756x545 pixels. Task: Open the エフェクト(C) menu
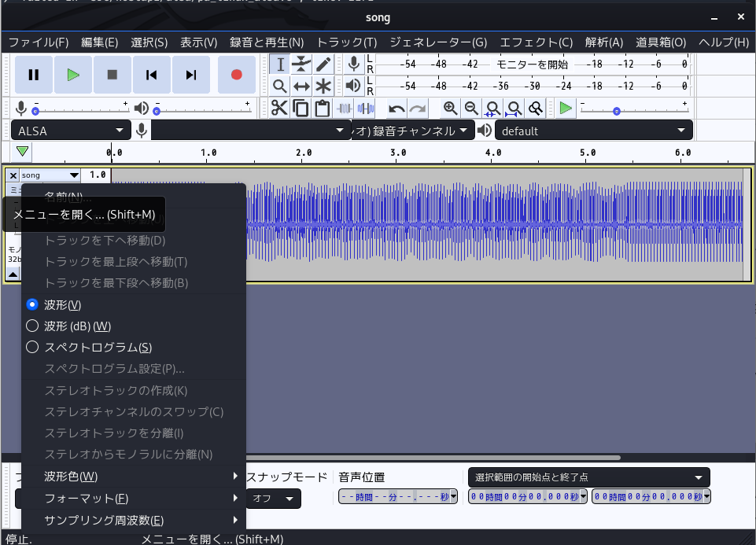coord(537,42)
